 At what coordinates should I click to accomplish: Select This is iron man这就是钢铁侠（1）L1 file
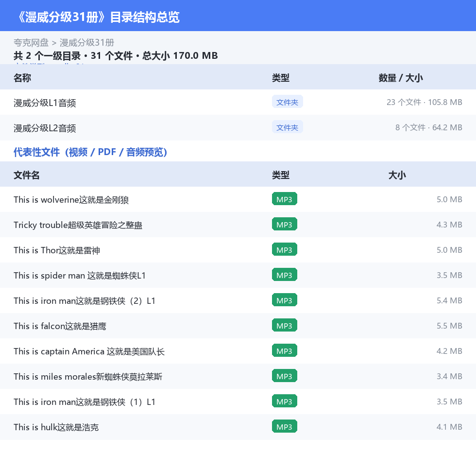tap(85, 402)
